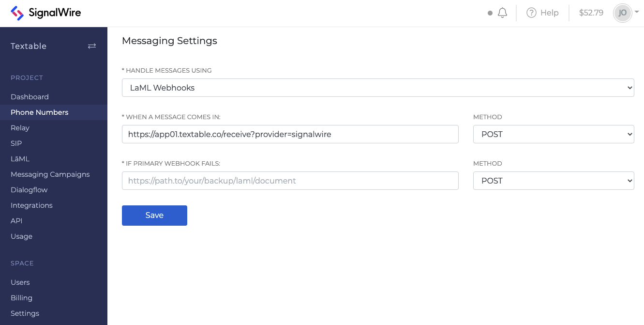Click the primary webhook URL field
Image resolution: width=644 pixels, height=325 pixels.
290,134
